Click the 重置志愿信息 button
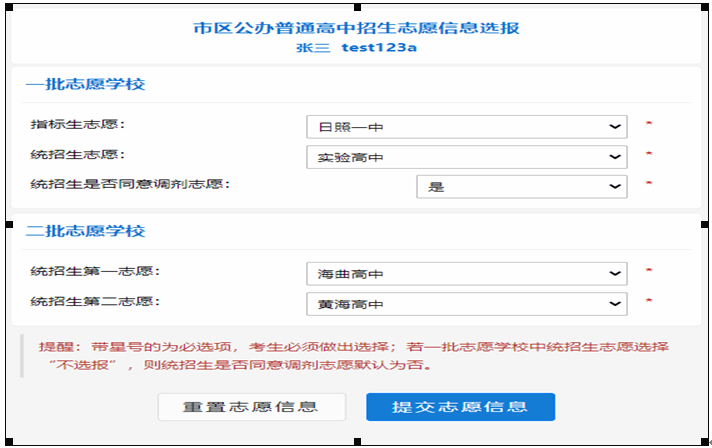The image size is (712, 448). (x=251, y=407)
